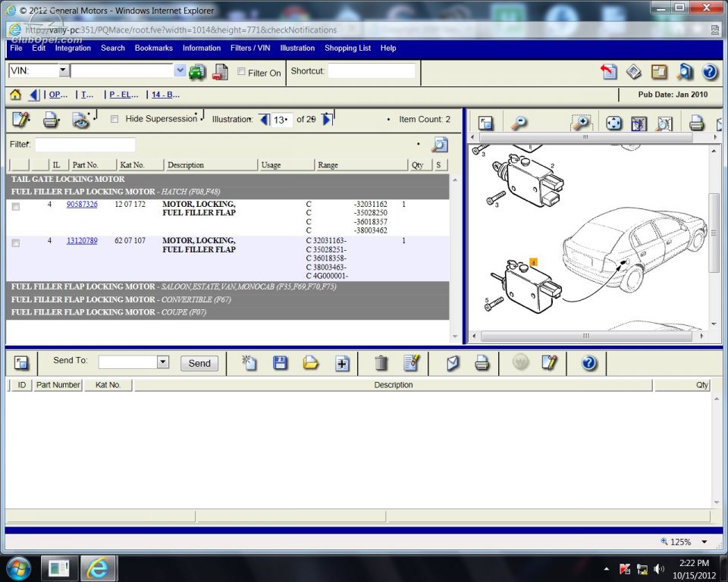Click shopping list panel window icon
Image resolution: width=728 pixels, height=582 pixels.
click(x=21, y=362)
